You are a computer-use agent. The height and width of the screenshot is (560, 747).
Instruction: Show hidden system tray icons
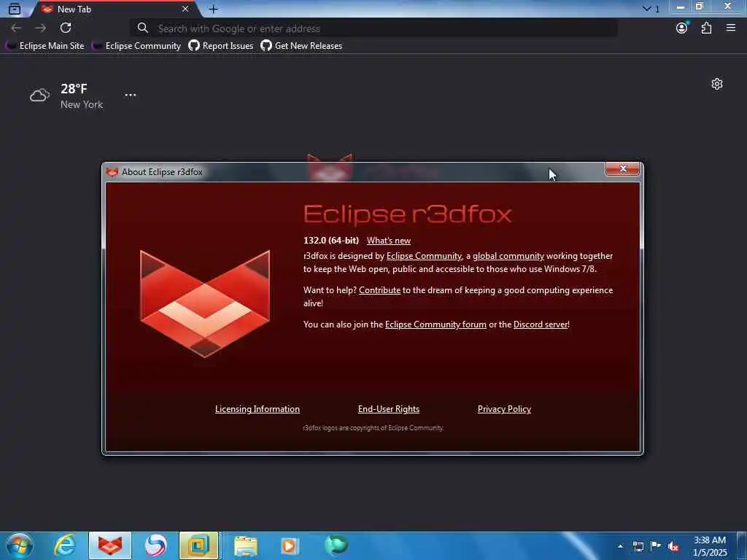pos(620,546)
